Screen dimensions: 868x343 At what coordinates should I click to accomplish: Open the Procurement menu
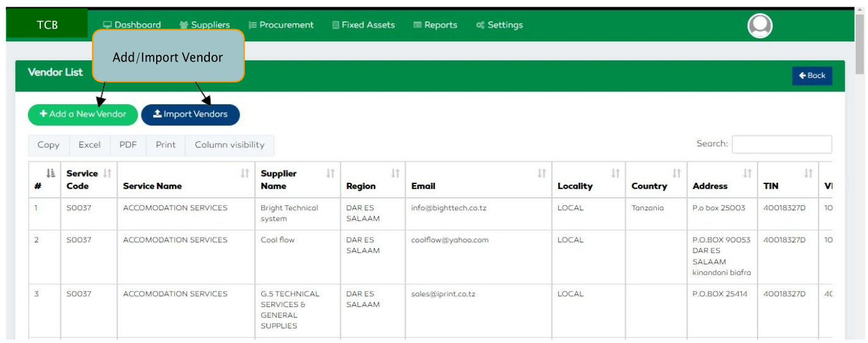[x=281, y=25]
